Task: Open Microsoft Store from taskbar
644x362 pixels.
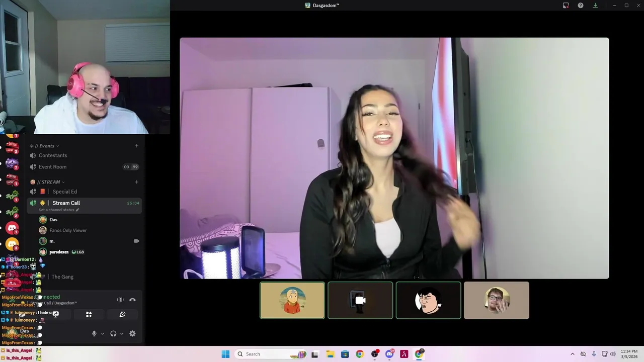Action: [x=345, y=354]
